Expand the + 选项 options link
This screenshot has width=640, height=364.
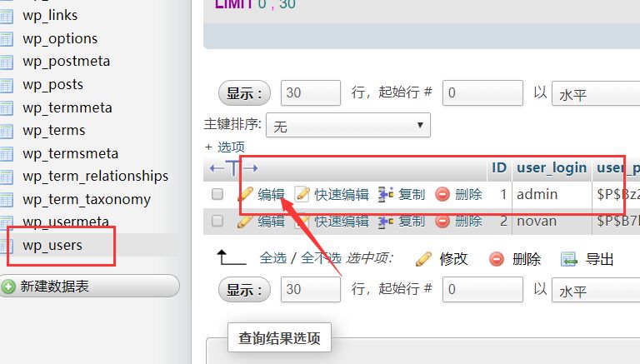point(225,147)
